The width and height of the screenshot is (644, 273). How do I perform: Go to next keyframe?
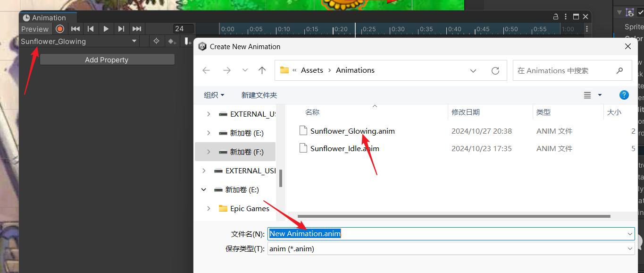point(121,29)
